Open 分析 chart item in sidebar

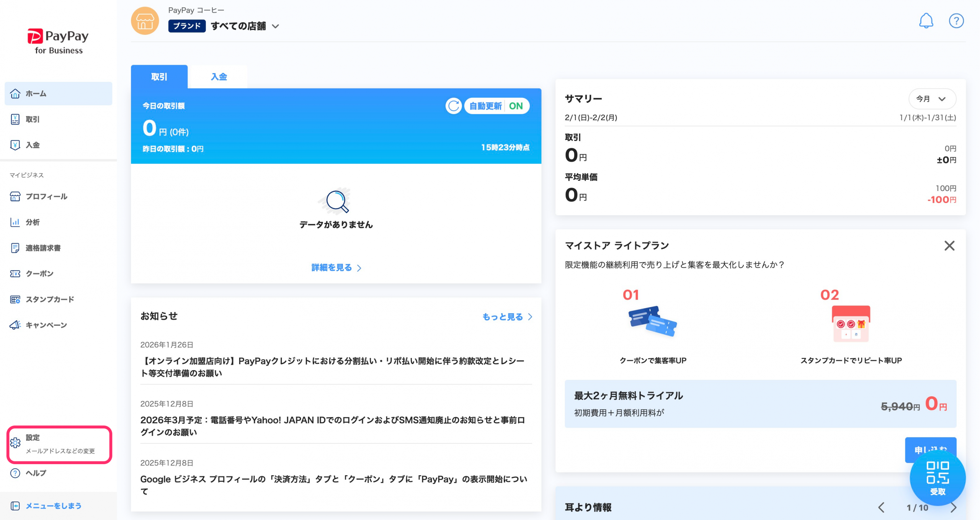click(x=32, y=222)
